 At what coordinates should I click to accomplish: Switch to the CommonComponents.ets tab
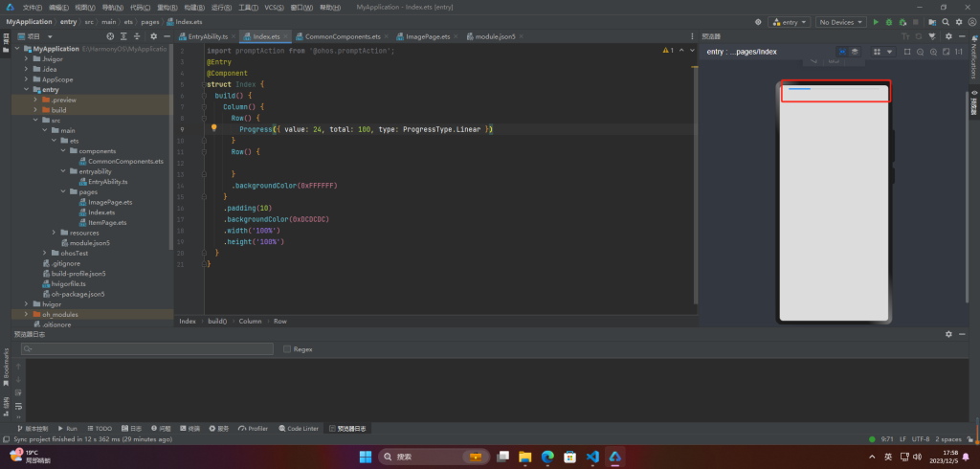[x=341, y=36]
